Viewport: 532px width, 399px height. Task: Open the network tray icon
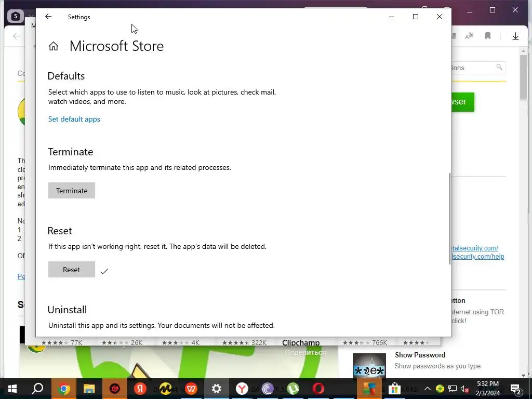point(453,389)
